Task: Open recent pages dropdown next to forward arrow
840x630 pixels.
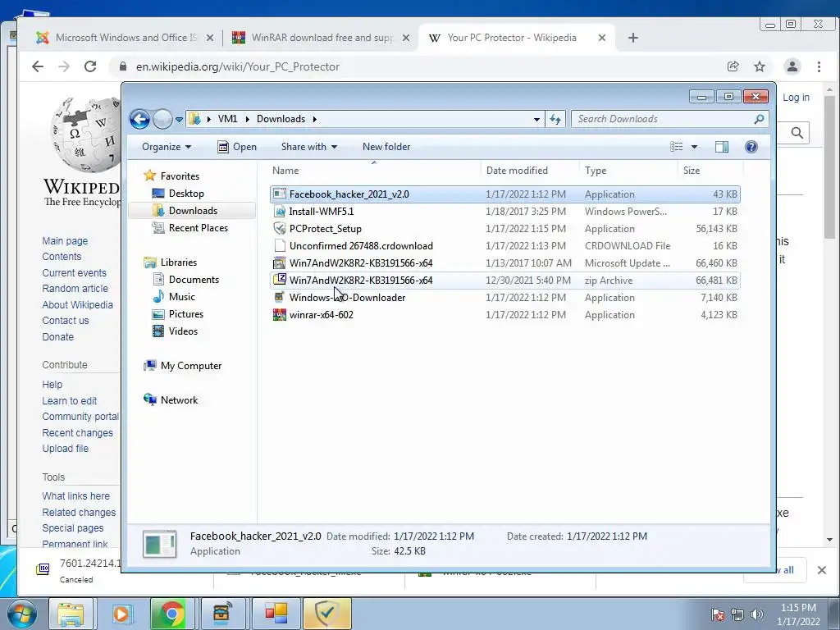Action: click(179, 120)
